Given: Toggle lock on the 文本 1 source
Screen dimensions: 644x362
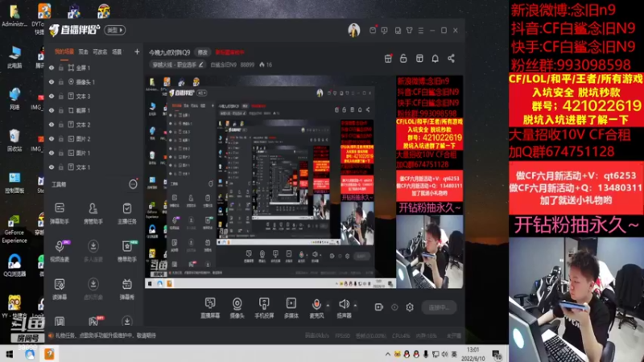Looking at the screenshot, I should point(61,167).
